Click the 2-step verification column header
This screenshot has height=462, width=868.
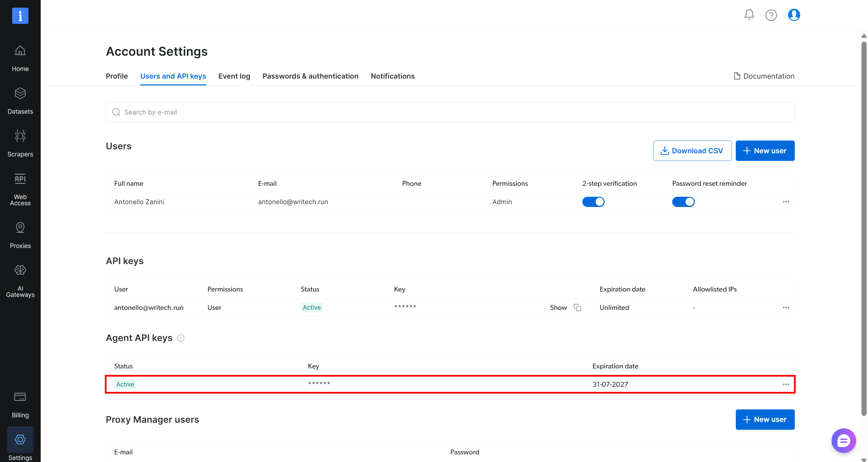point(609,183)
